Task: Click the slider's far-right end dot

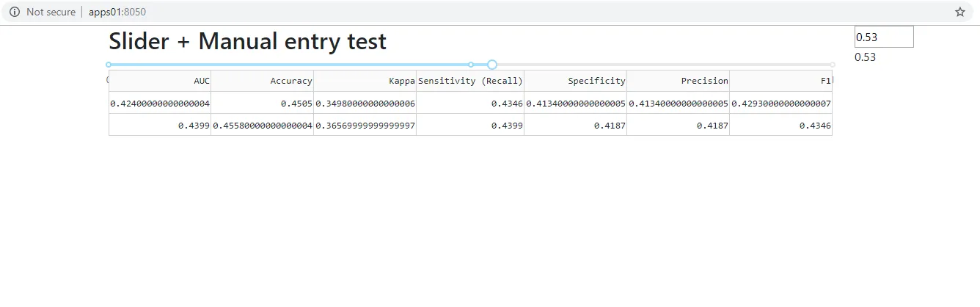Action: 833,65
